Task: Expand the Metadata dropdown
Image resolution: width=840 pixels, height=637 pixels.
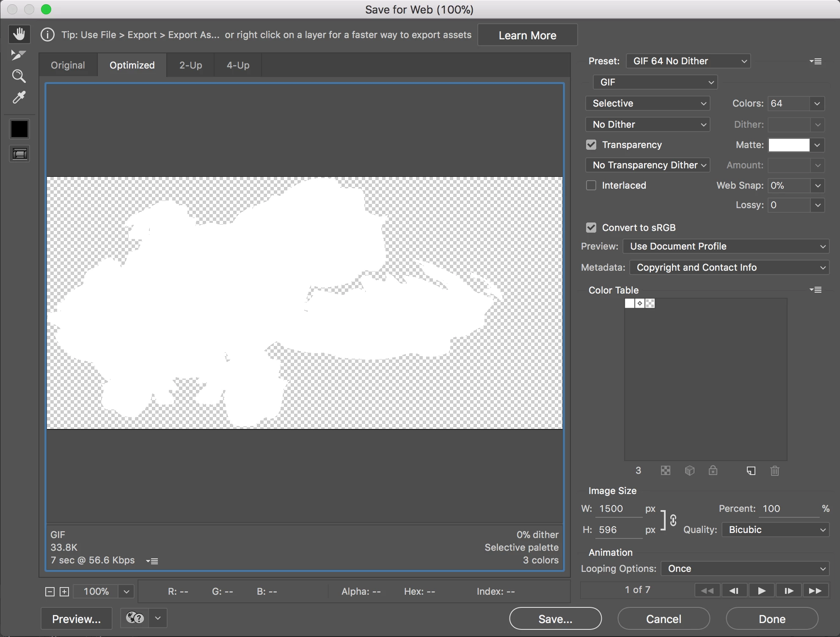Action: click(729, 267)
